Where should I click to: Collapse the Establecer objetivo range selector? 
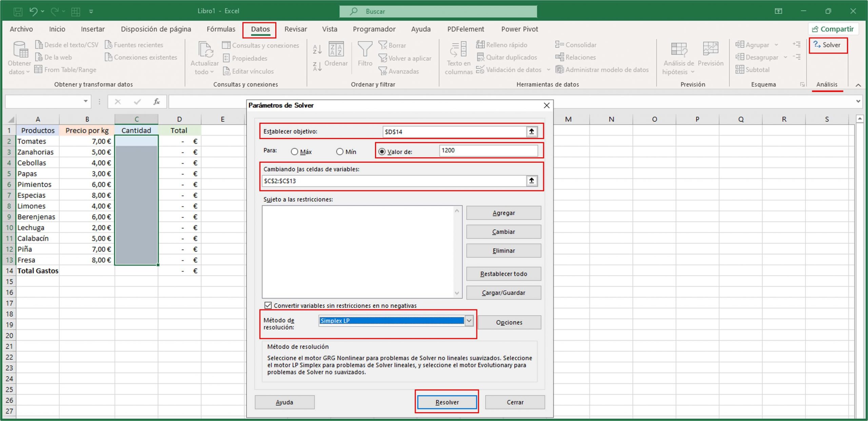point(532,132)
